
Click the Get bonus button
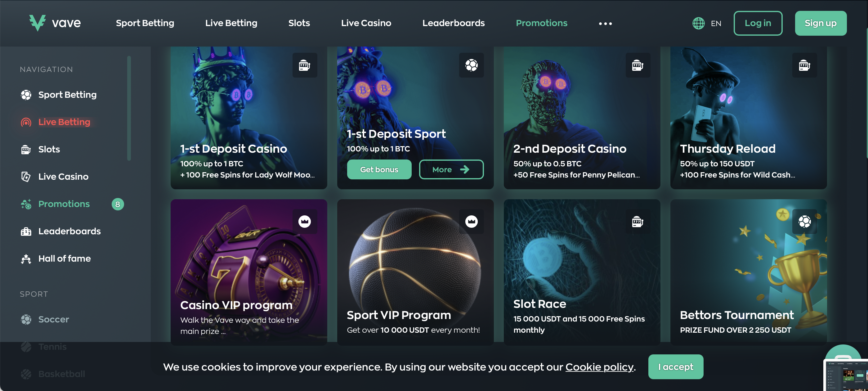(x=379, y=169)
